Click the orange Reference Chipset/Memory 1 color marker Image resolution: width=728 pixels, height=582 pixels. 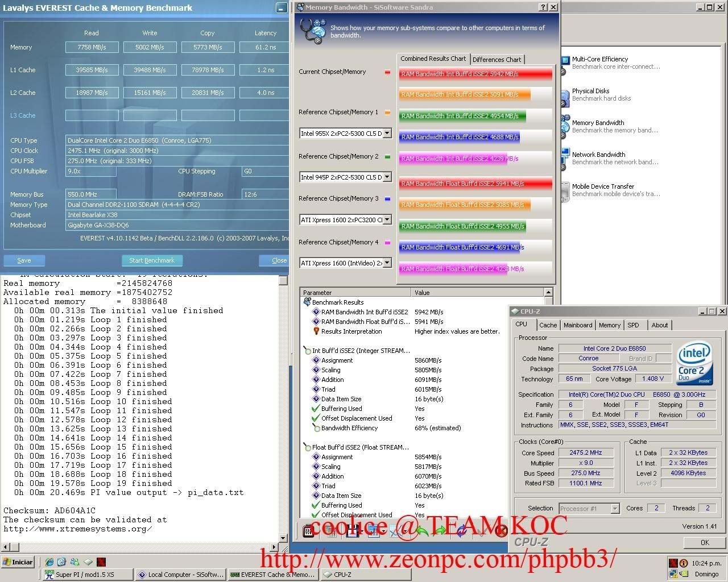pos(387,113)
